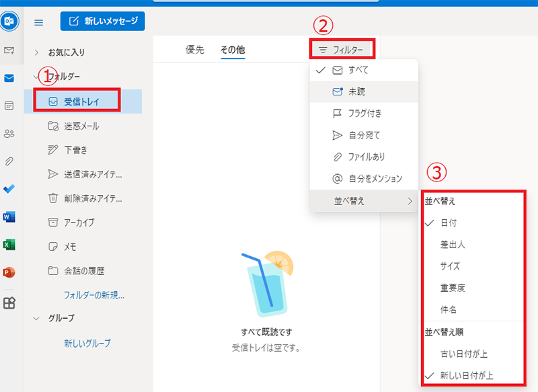Launch PowerPoint from the sidebar

click(9, 272)
